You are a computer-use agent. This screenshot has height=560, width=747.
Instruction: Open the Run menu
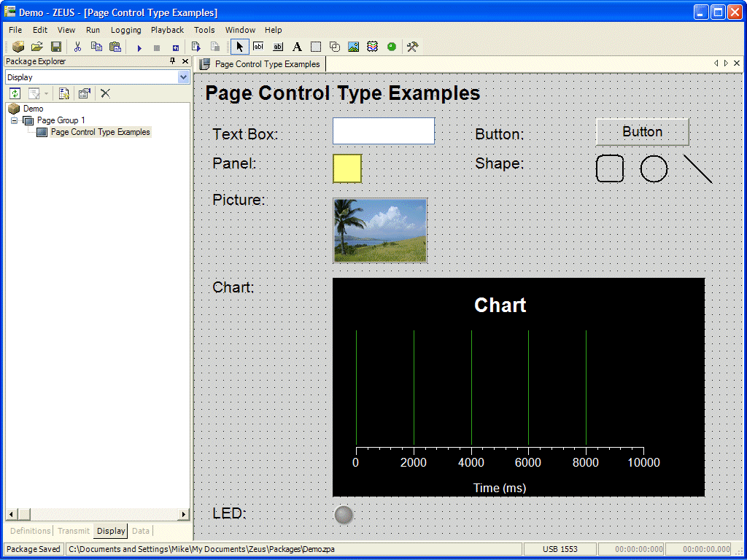pyautogui.click(x=93, y=30)
